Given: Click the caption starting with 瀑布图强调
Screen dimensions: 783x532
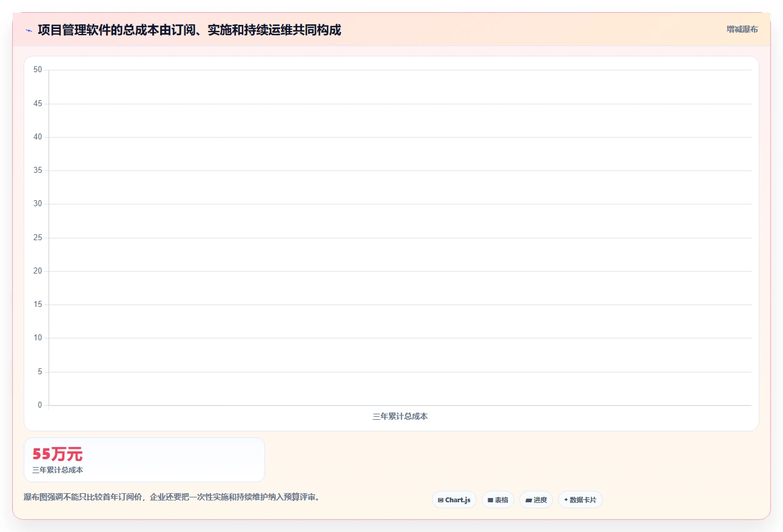Looking at the screenshot, I should click(x=172, y=497).
